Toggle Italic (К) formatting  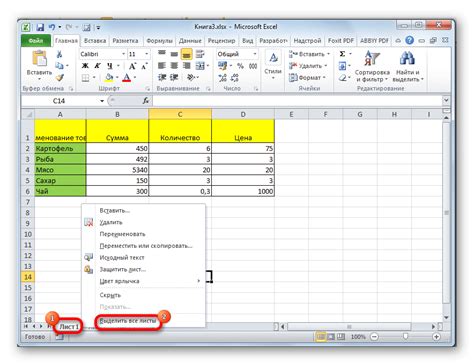click(x=97, y=66)
